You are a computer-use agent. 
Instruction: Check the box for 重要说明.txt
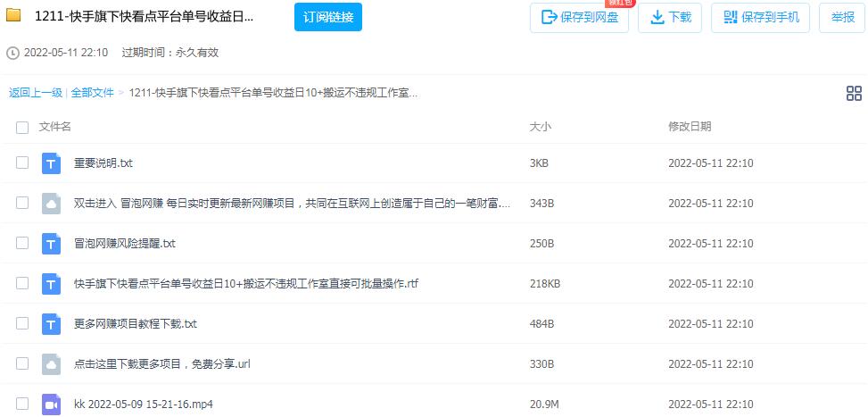22,163
